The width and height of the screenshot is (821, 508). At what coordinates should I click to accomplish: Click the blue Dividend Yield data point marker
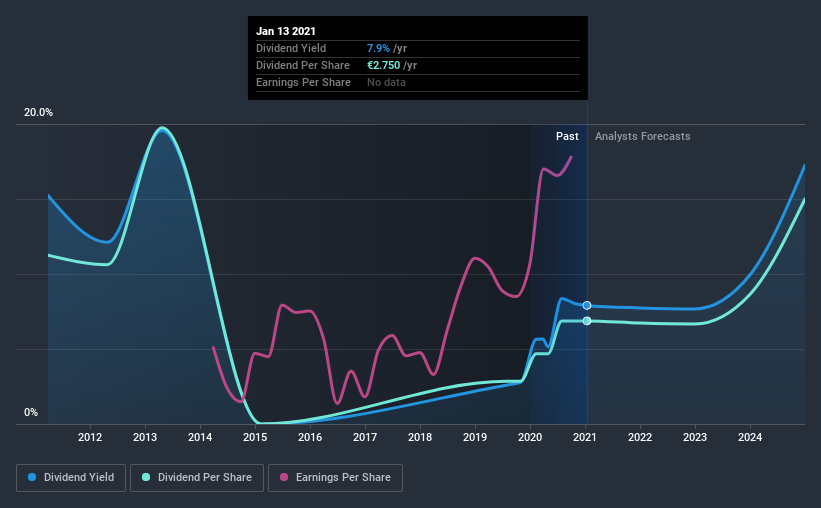pyautogui.click(x=587, y=305)
